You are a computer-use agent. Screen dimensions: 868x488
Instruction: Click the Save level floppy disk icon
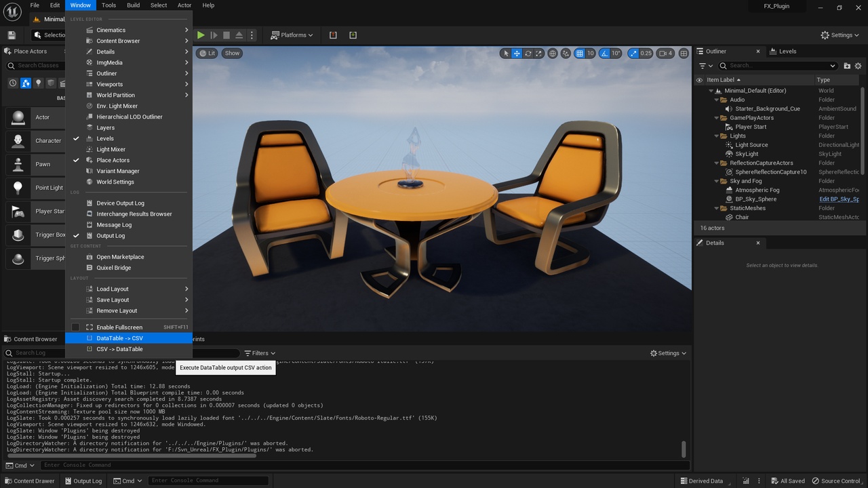click(x=12, y=35)
